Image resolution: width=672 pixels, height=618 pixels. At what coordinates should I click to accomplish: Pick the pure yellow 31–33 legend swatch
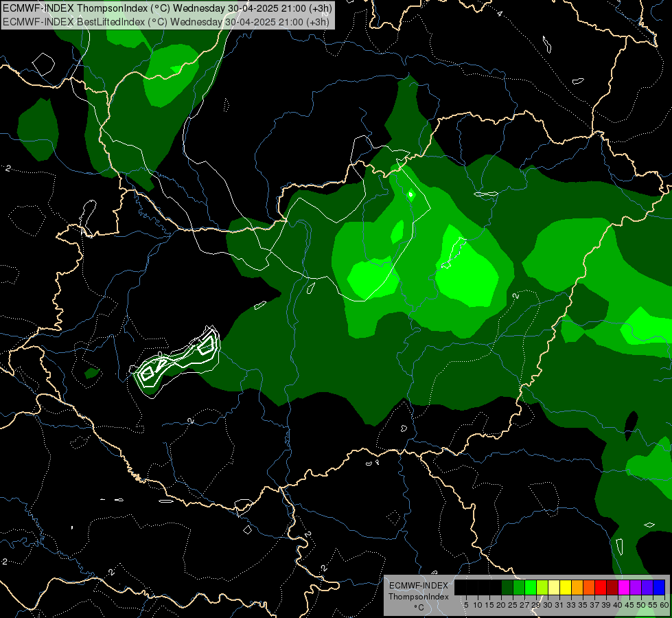coord(566,587)
